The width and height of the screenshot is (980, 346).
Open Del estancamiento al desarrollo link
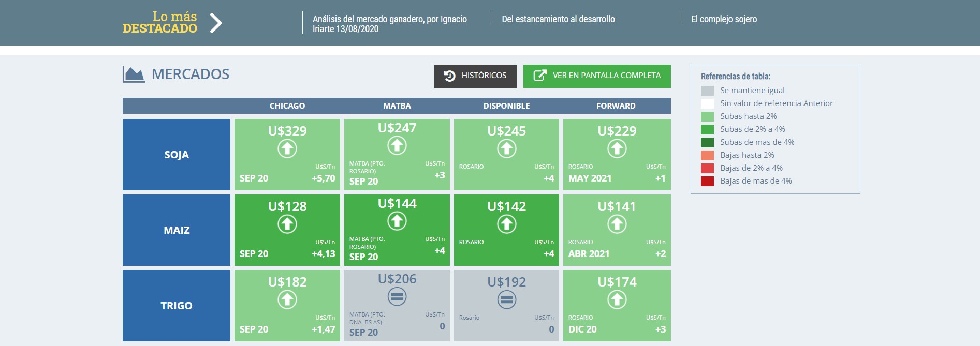(x=558, y=19)
